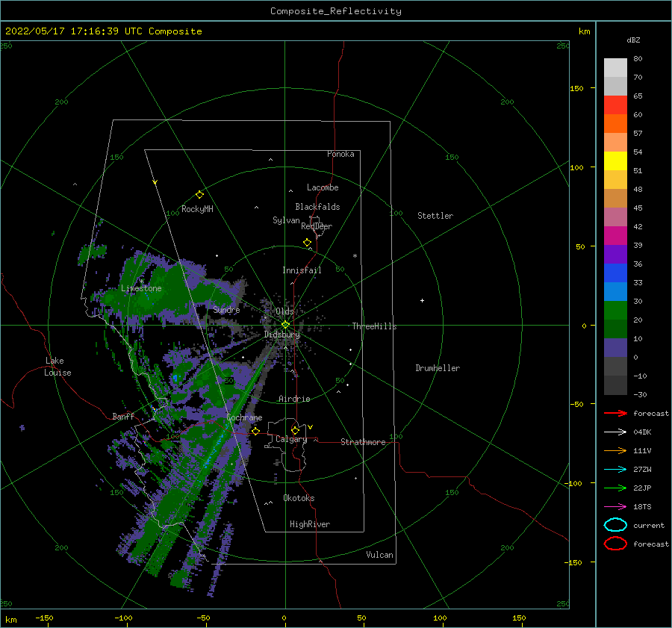Click the RockyMH label
This screenshot has width=672, height=628.
197,209
